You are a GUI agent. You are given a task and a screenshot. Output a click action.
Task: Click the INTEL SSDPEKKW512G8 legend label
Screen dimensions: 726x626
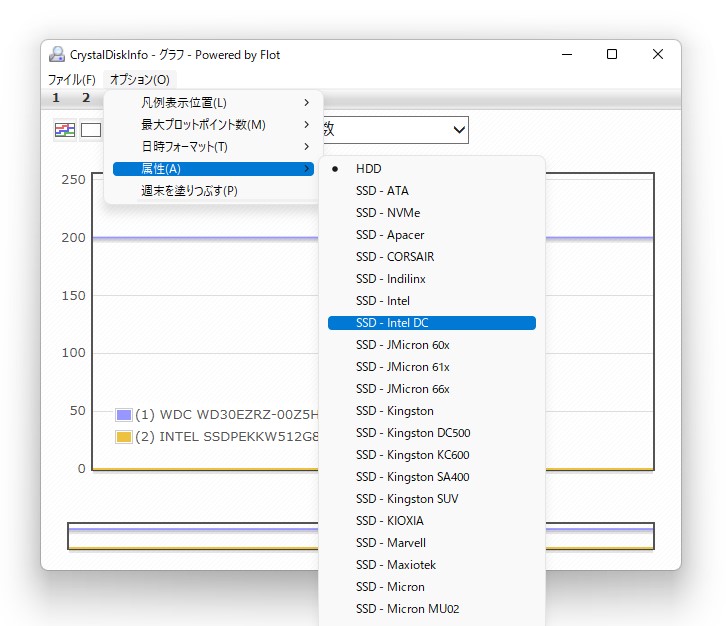coord(226,437)
